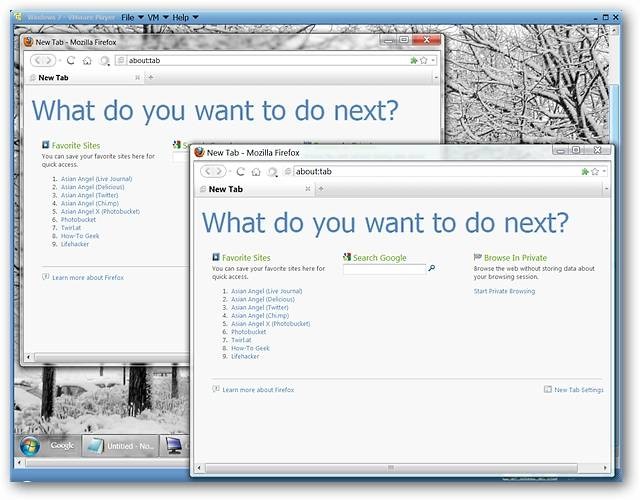The width and height of the screenshot is (640, 500).
Task: Open Asian Angel (Chi.mp) link in front window
Action: click(260, 316)
